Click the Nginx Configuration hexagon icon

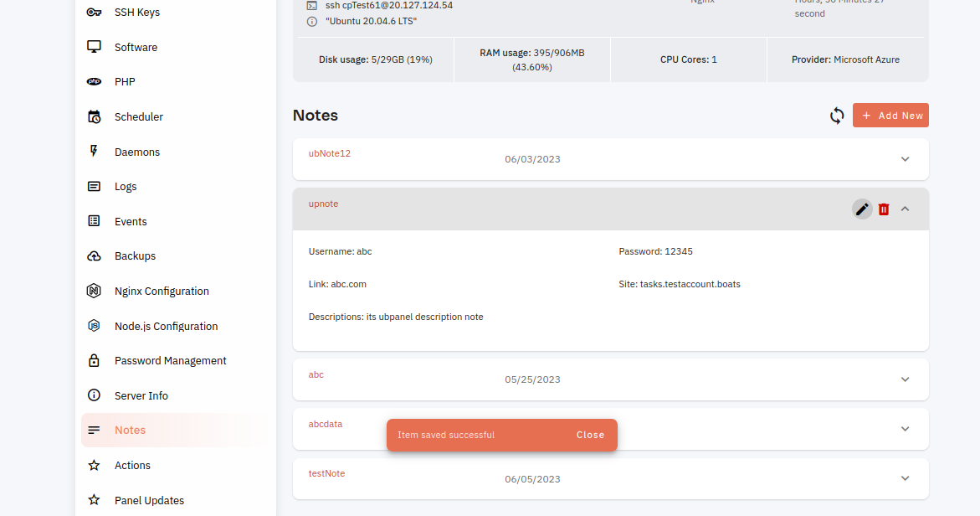click(x=94, y=291)
